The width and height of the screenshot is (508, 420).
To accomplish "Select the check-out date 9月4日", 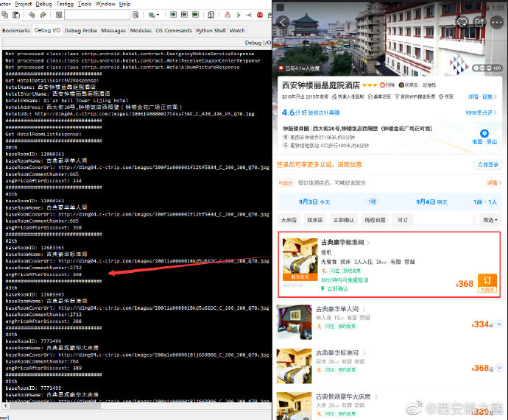I will tap(431, 202).
